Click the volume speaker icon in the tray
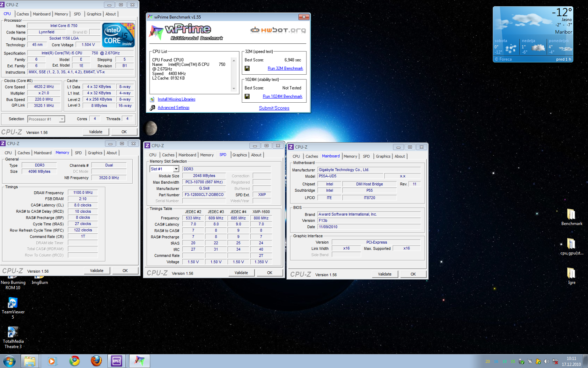 pyautogui.click(x=546, y=361)
